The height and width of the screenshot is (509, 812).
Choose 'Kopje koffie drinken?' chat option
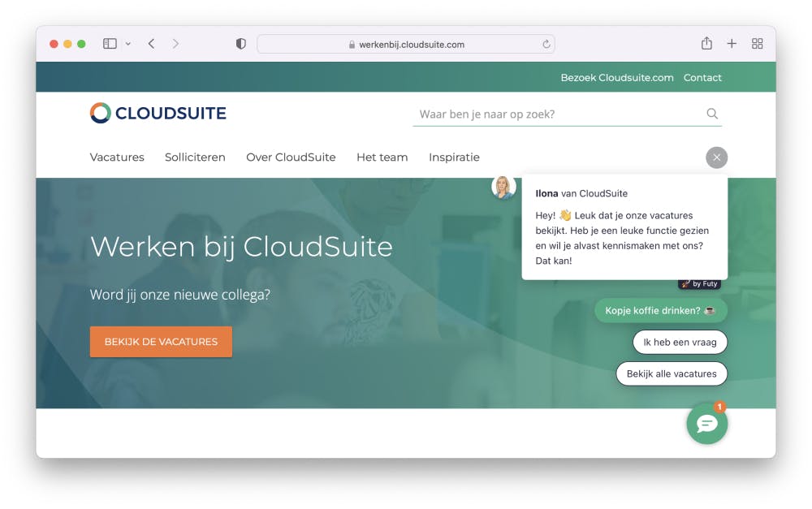click(661, 311)
